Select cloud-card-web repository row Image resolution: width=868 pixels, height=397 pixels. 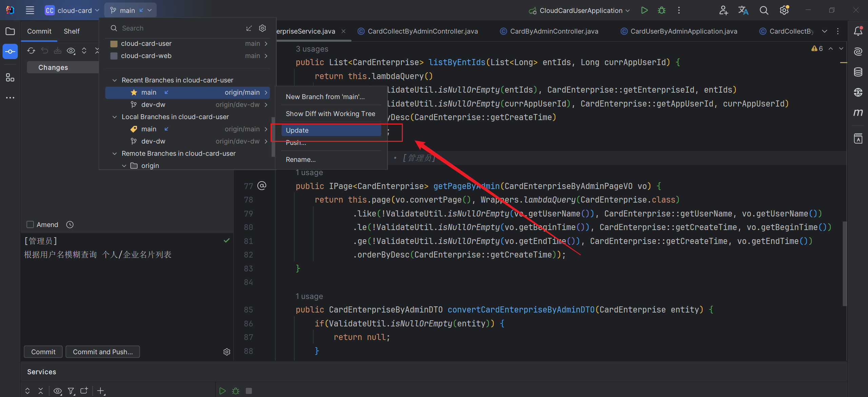click(188, 56)
